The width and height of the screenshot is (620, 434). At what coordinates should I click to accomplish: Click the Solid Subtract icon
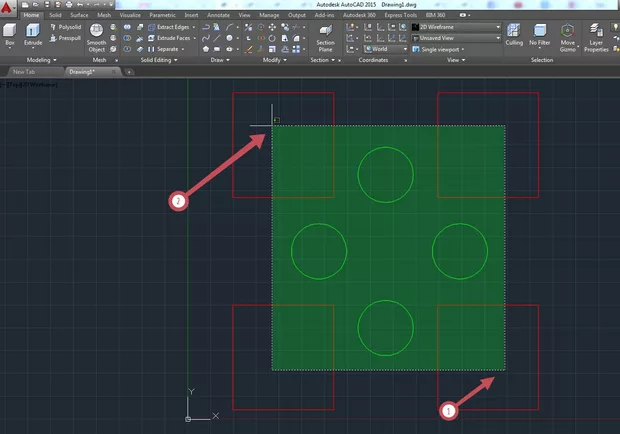coord(127,38)
